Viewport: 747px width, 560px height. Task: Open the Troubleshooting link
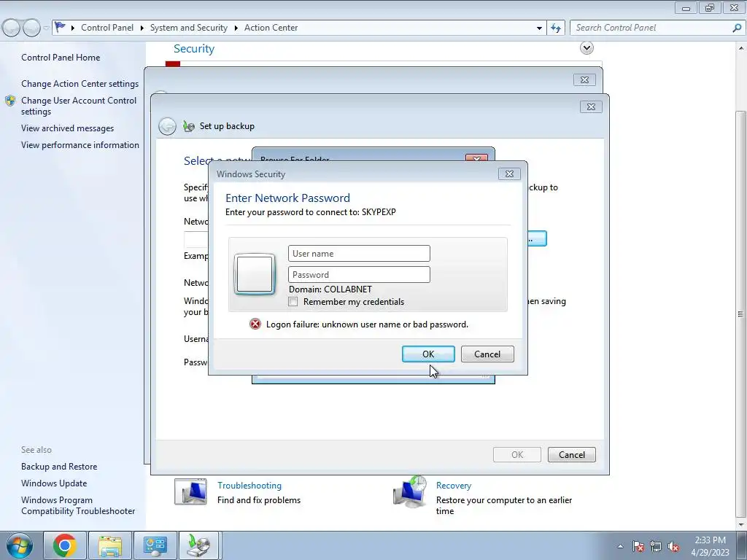[249, 485]
